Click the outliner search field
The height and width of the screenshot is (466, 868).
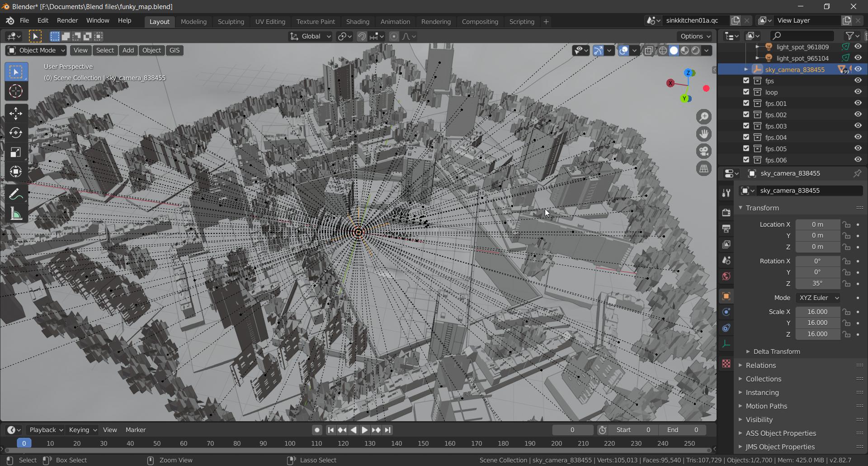[x=802, y=36]
